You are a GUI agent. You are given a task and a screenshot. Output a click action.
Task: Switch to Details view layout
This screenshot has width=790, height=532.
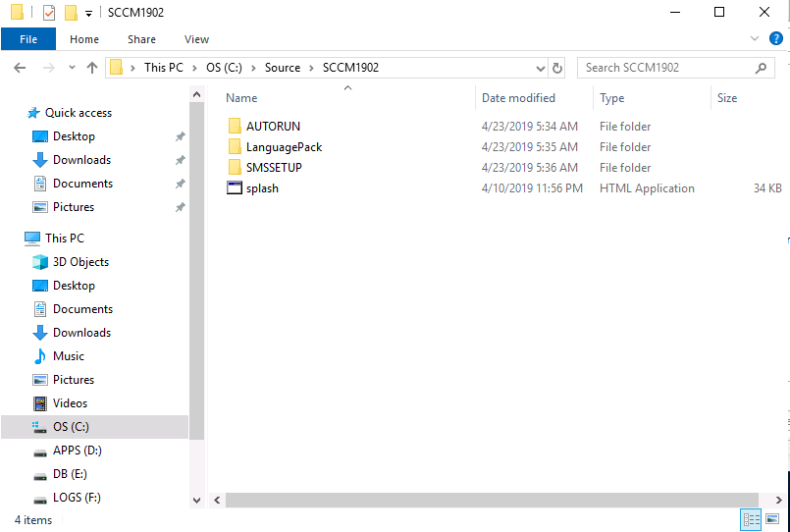[751, 519]
